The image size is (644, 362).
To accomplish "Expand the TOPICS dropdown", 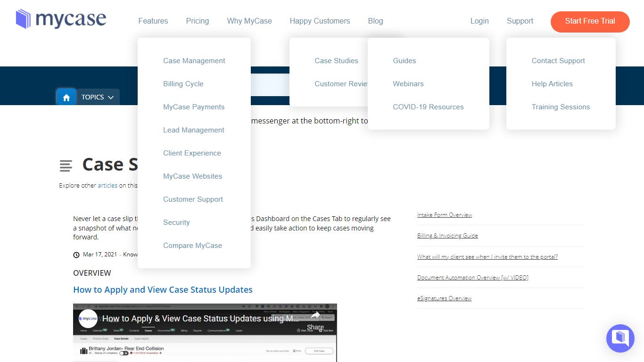I will [98, 97].
